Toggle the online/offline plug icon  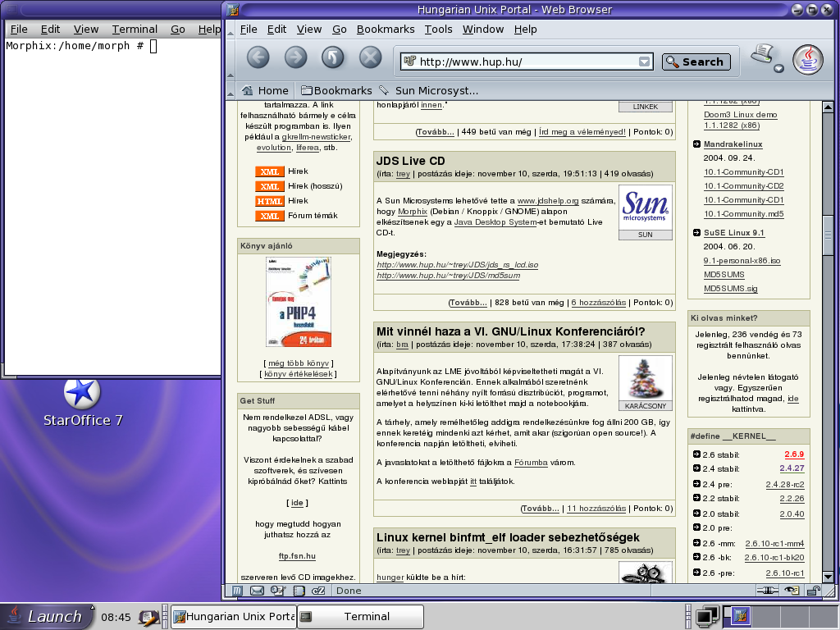tap(767, 591)
